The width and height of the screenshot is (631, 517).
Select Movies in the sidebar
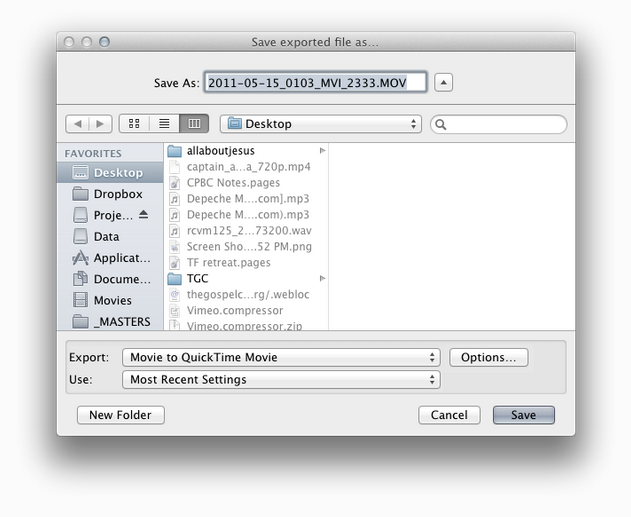click(x=110, y=301)
